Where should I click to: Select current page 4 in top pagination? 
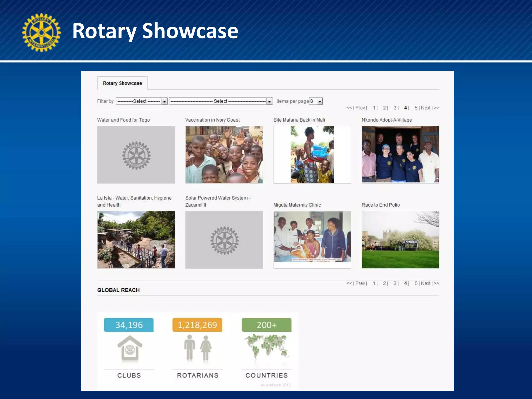(x=405, y=108)
